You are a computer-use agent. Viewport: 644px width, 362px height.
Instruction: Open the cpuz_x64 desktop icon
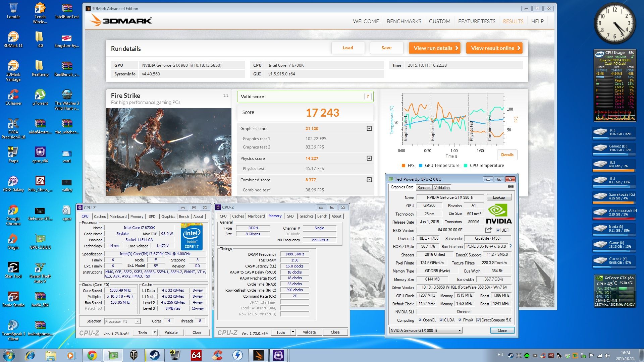pyautogui.click(x=40, y=155)
